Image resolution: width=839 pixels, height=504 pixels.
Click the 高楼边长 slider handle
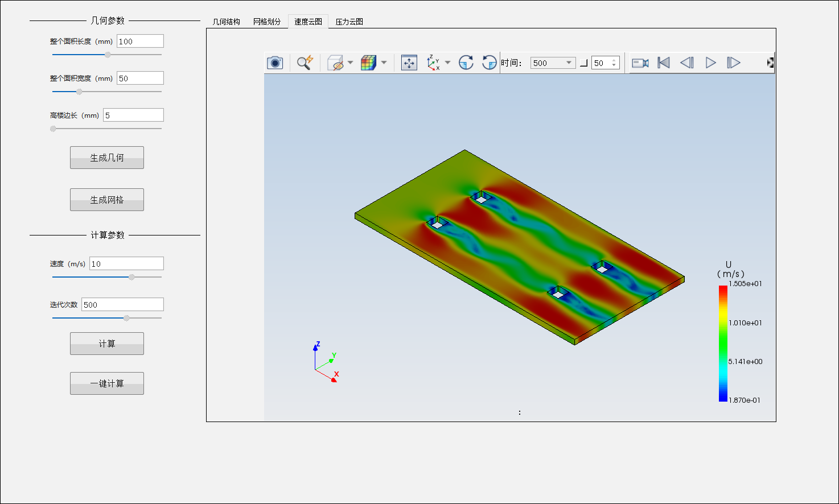pyautogui.click(x=53, y=129)
